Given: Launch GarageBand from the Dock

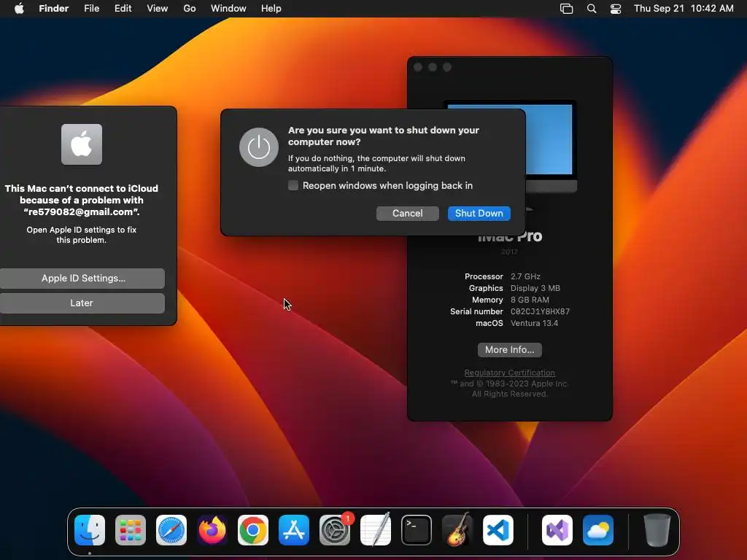Looking at the screenshot, I should (457, 530).
